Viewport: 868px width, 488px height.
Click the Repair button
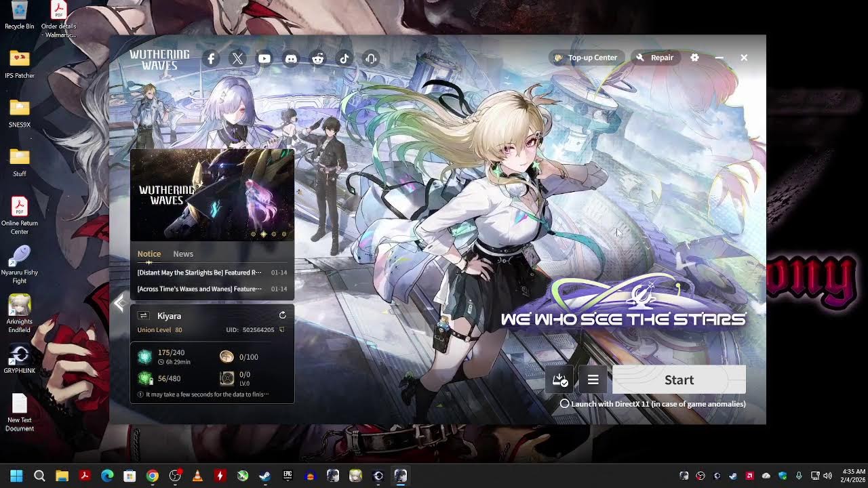click(x=655, y=58)
